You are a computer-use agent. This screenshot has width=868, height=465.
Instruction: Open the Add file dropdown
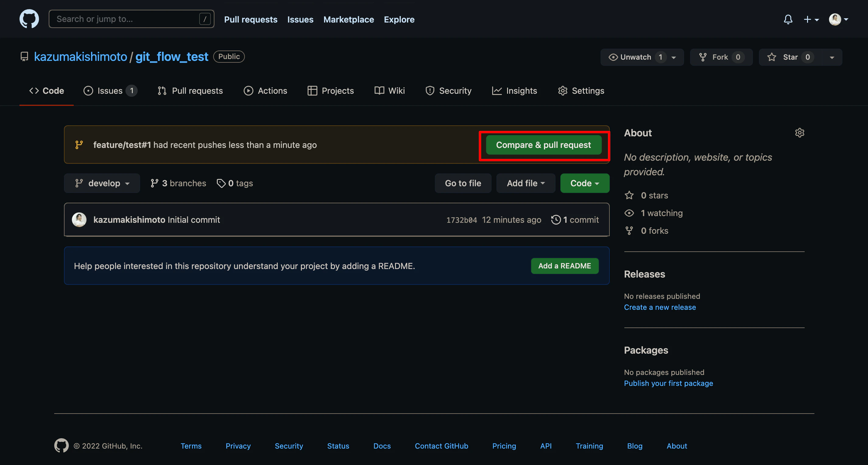pos(526,183)
